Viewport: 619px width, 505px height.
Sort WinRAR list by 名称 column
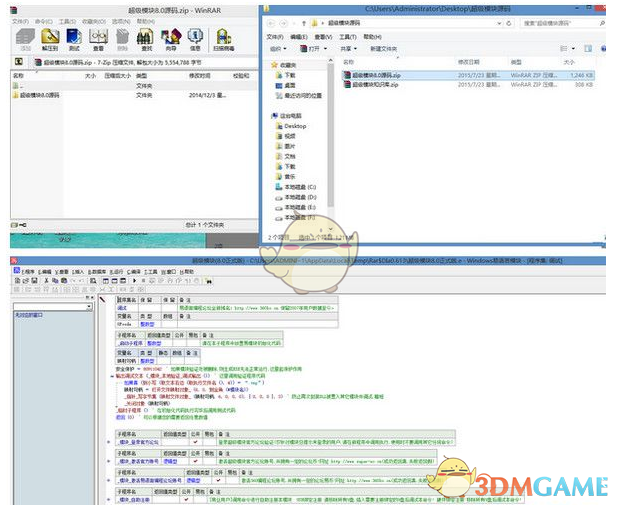click(x=18, y=75)
